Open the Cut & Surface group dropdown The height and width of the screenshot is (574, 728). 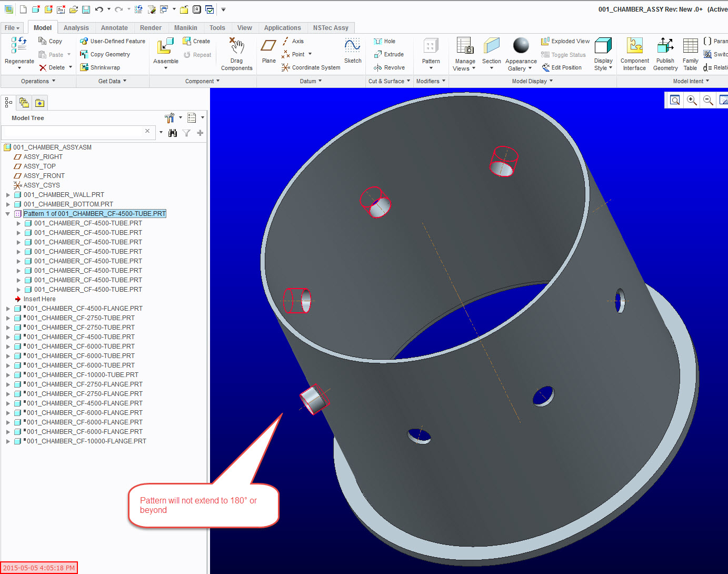coord(389,81)
